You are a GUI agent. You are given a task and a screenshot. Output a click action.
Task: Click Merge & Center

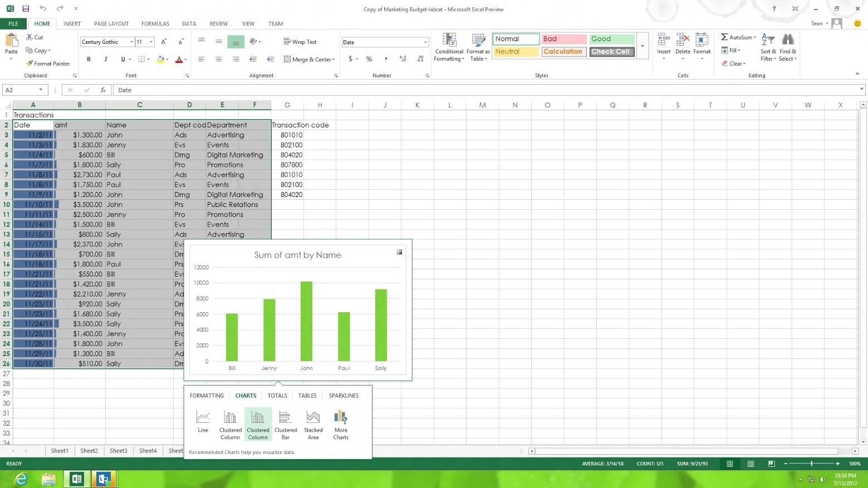[308, 59]
